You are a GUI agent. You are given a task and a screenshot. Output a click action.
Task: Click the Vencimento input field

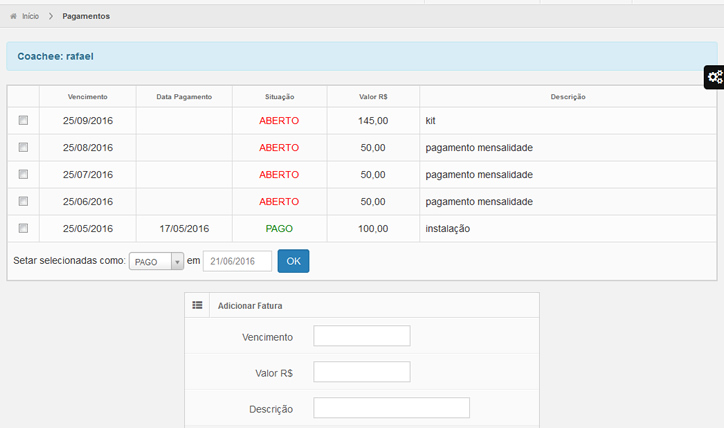pyautogui.click(x=361, y=337)
